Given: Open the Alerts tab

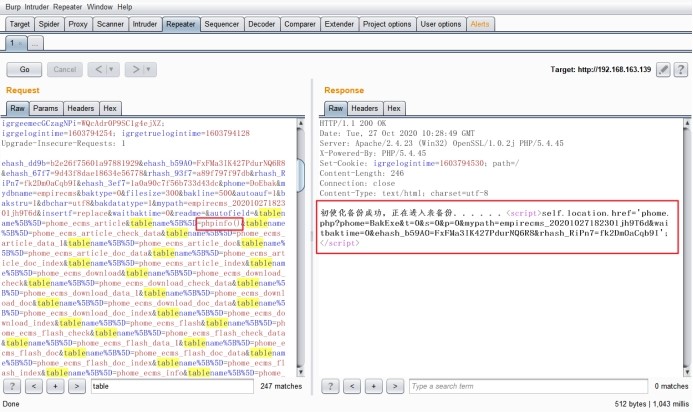Looking at the screenshot, I should [x=480, y=24].
